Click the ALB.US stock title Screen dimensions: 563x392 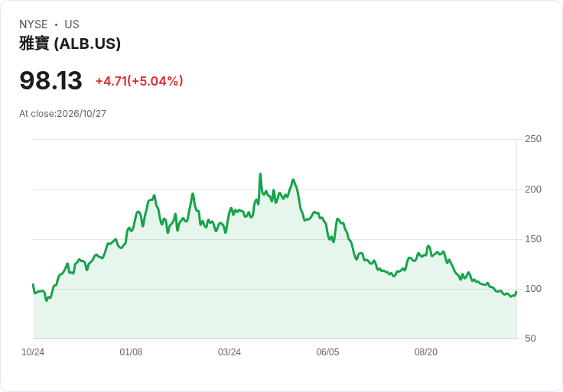point(70,44)
